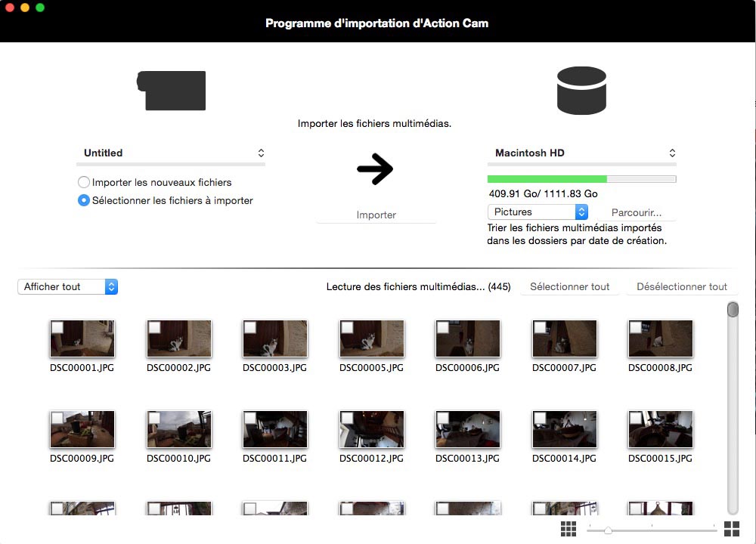
Task: Select the DSC00002.JPG thumbnail
Action: coord(179,338)
